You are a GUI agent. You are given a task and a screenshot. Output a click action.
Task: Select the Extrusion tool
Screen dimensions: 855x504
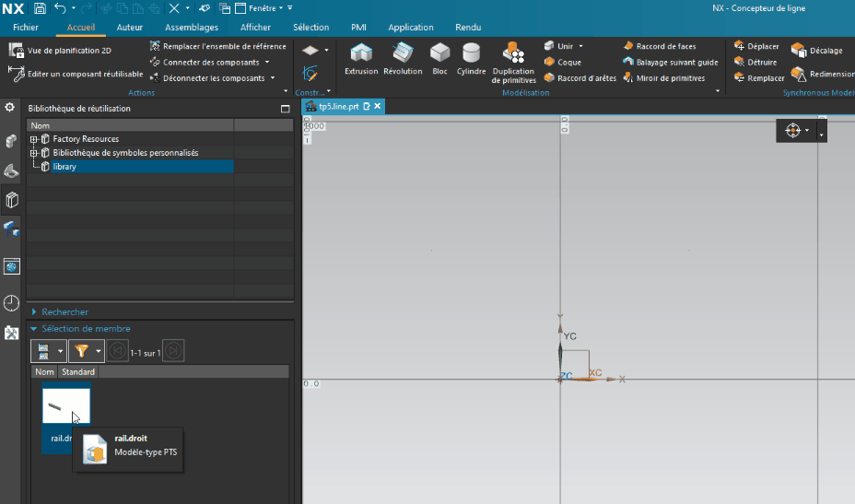click(x=361, y=59)
